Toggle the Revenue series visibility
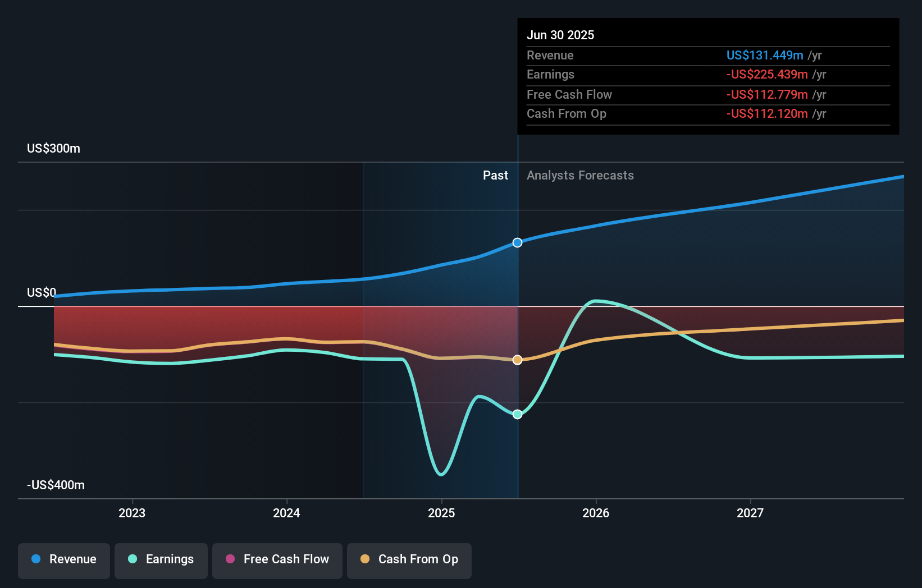The height and width of the screenshot is (588, 922). point(63,559)
